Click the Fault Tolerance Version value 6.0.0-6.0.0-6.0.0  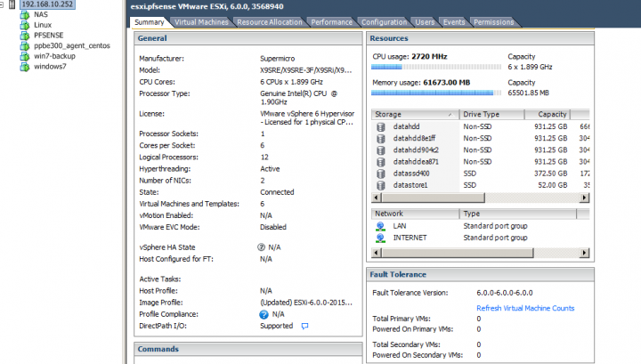coord(505,293)
